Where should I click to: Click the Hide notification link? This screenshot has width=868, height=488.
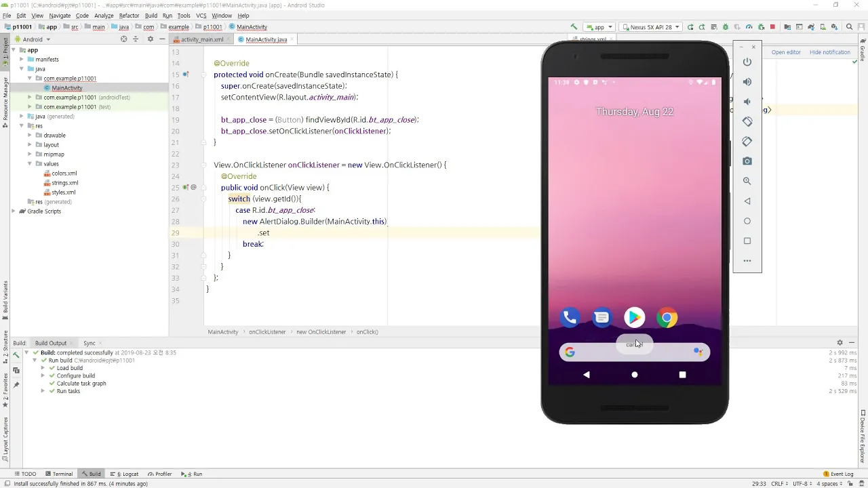click(x=830, y=52)
